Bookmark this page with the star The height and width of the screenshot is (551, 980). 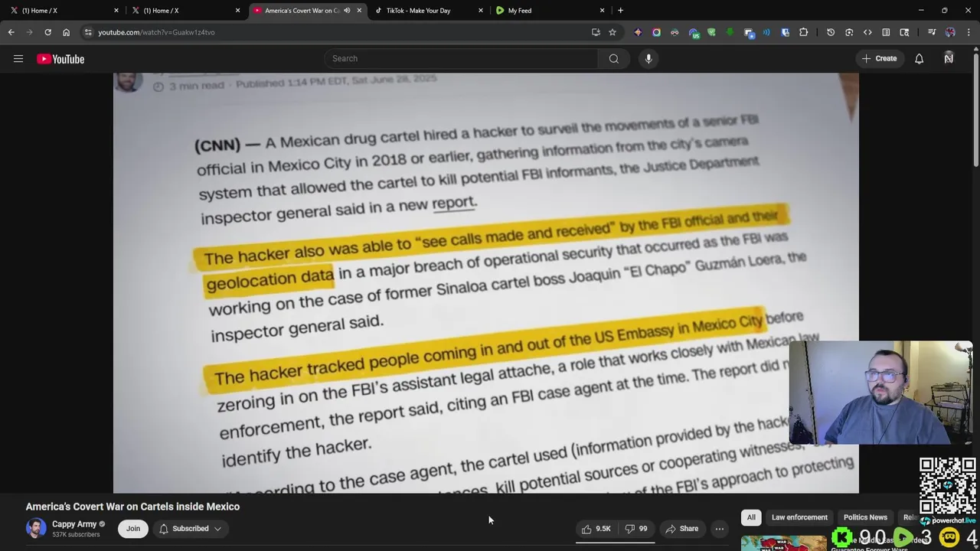tap(612, 32)
